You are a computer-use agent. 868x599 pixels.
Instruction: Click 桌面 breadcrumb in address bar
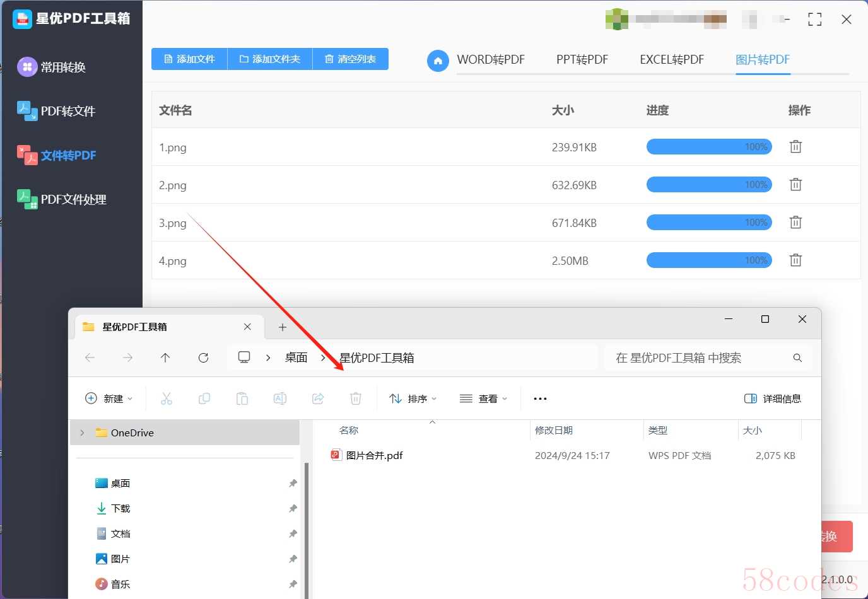coord(296,358)
